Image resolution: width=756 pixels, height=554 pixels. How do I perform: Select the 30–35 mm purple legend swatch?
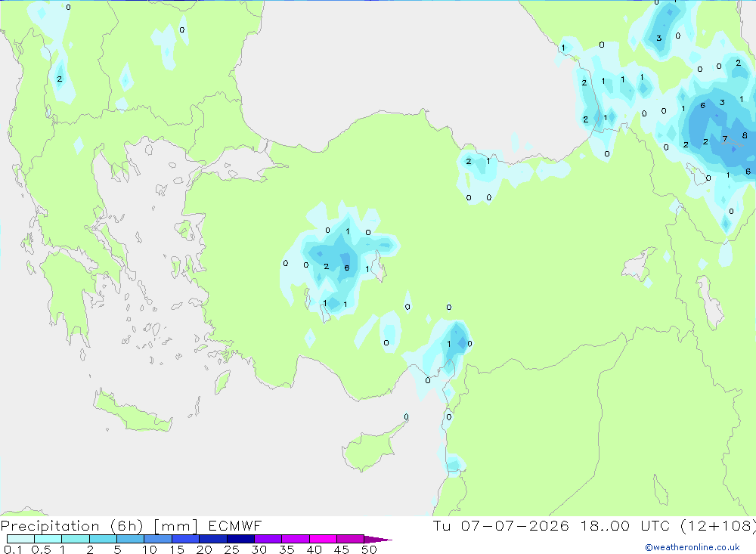[268, 539]
